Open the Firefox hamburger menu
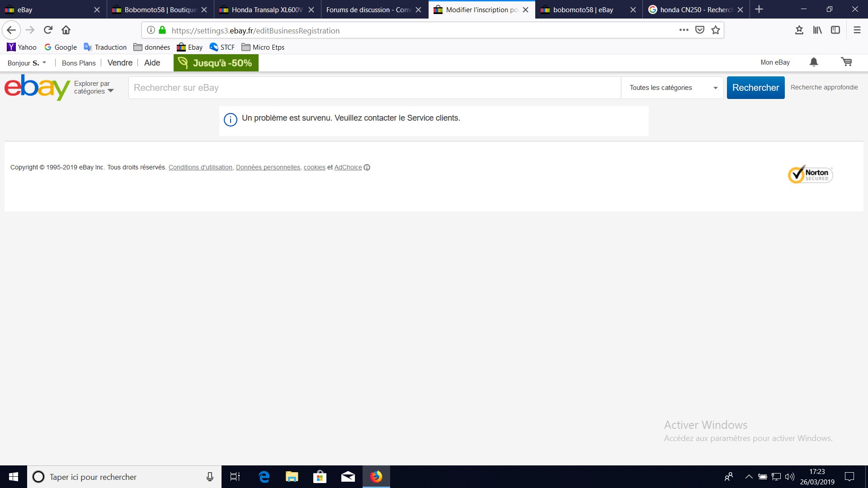Viewport: 868px width, 488px height. click(857, 30)
